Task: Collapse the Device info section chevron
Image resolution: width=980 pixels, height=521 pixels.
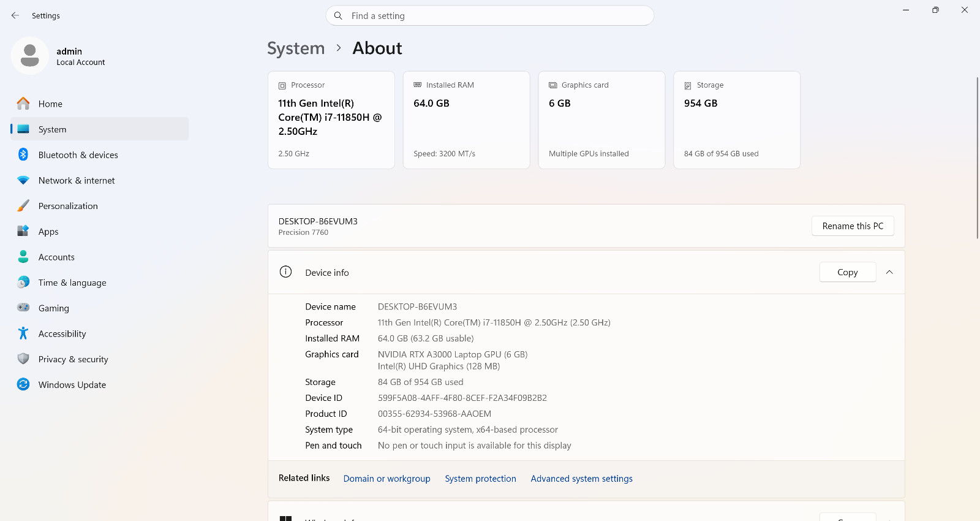Action: (889, 272)
